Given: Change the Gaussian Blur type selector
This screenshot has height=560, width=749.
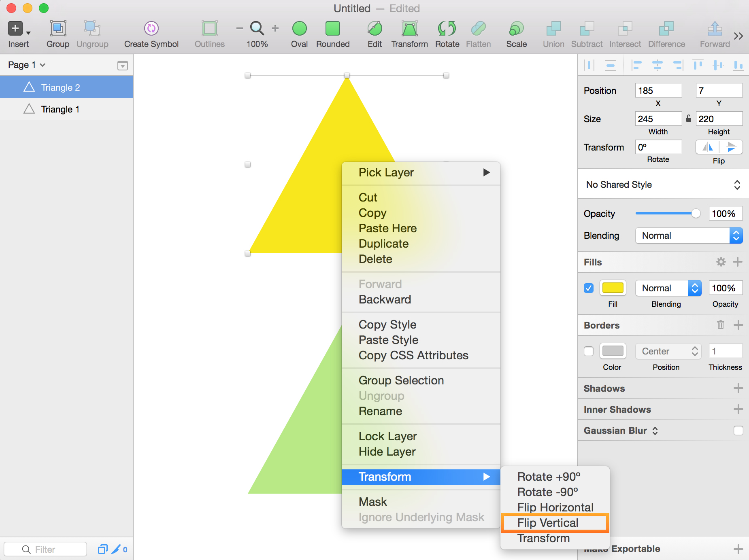Looking at the screenshot, I should [x=655, y=431].
